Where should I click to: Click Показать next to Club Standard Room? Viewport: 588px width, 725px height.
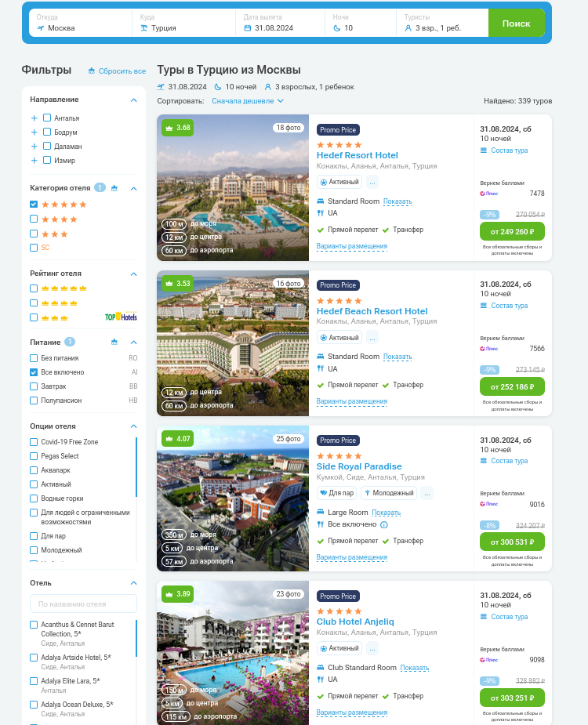(415, 668)
